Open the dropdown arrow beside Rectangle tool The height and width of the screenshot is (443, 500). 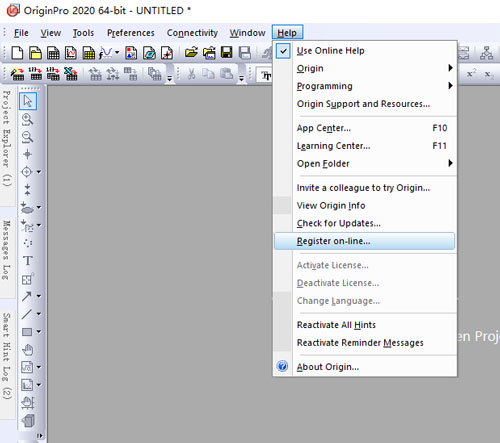[x=39, y=332]
